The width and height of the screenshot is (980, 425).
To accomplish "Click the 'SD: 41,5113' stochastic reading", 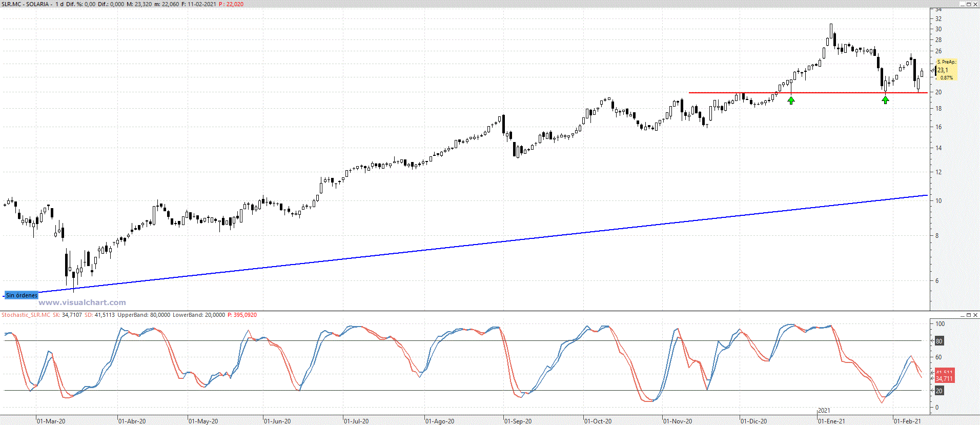I will (x=99, y=315).
